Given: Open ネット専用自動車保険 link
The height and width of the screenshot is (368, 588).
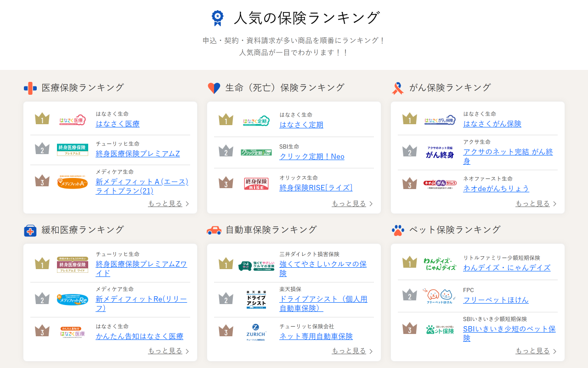Looking at the screenshot, I should [x=316, y=336].
